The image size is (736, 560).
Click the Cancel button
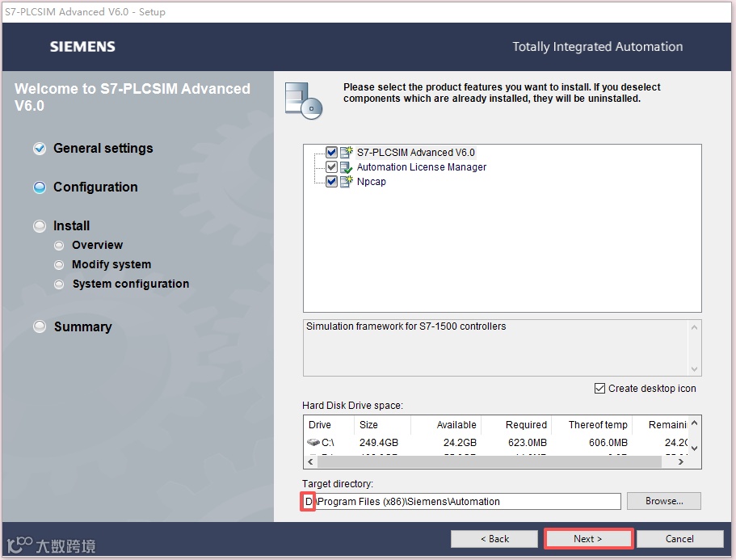tap(679, 539)
